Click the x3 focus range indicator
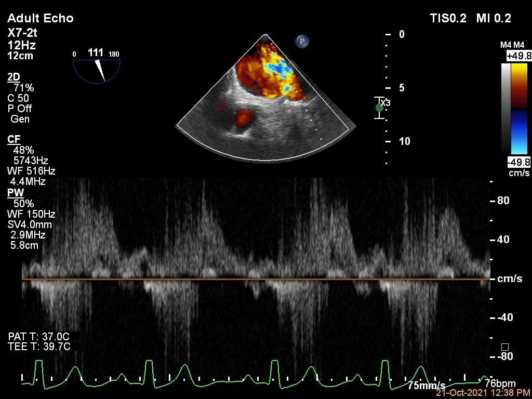 coord(385,102)
